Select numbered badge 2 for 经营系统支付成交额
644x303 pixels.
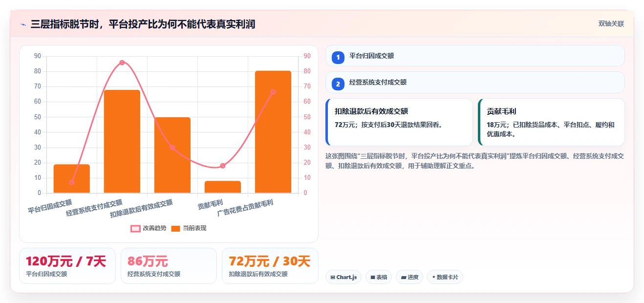pos(338,84)
